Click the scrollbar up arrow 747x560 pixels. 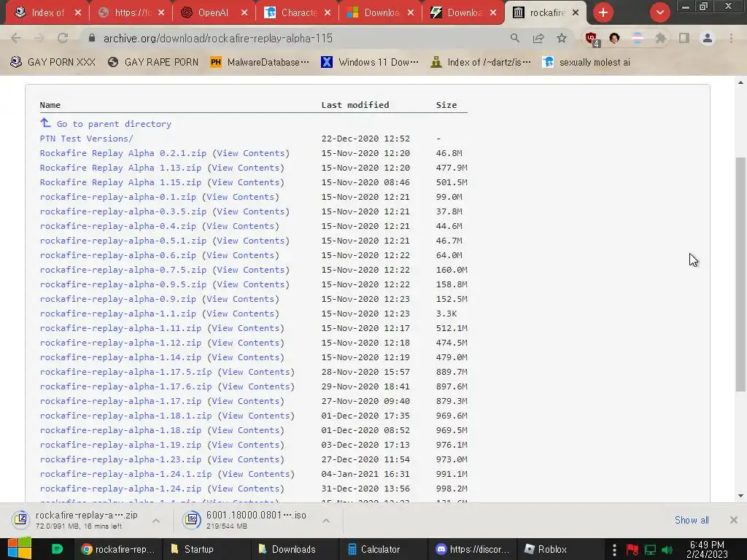pyautogui.click(x=740, y=82)
